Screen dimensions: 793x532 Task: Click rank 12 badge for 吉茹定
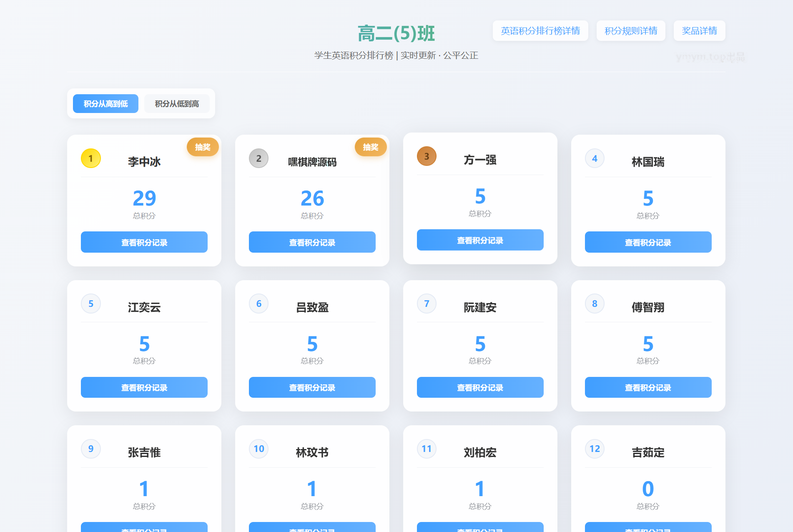(x=595, y=449)
